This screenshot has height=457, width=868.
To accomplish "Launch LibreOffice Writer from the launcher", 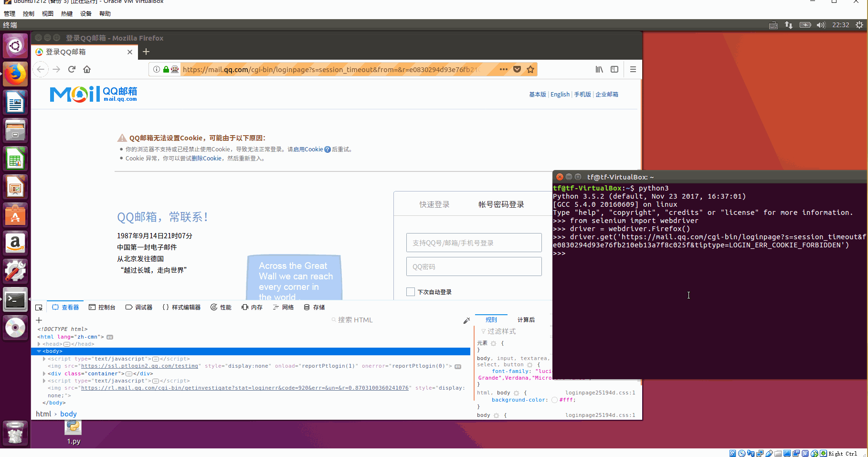I will (x=15, y=103).
